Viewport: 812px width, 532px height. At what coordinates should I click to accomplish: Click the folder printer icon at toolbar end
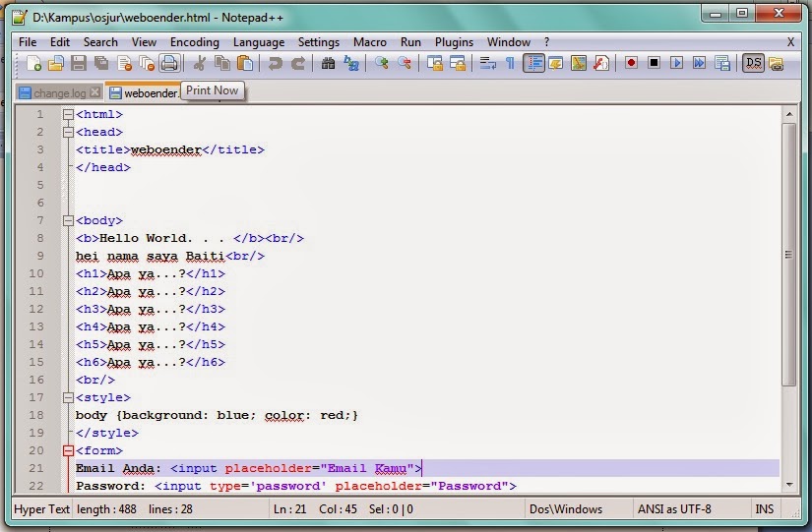pyautogui.click(x=776, y=64)
